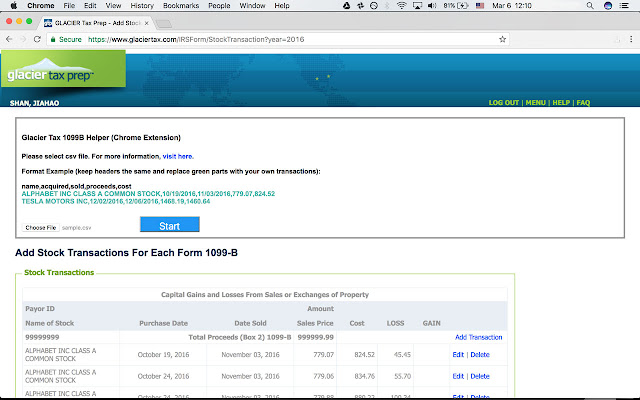Click the volume icon in menu bar
This screenshot has width=640, height=400.
[432, 6]
